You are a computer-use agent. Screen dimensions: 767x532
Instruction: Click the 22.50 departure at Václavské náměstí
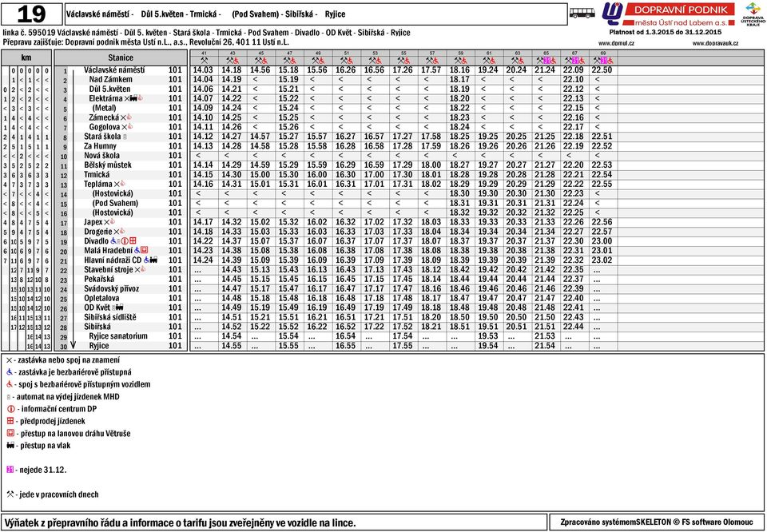pyautogui.click(x=602, y=70)
